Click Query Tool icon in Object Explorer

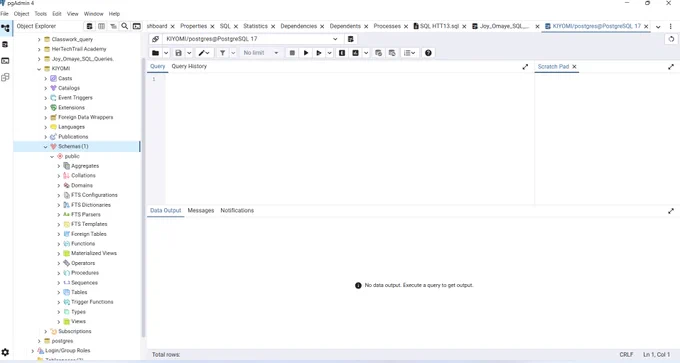tap(89, 26)
